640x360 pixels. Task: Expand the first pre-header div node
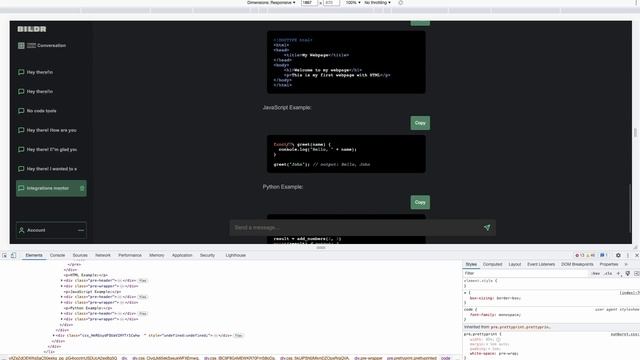click(x=62, y=281)
